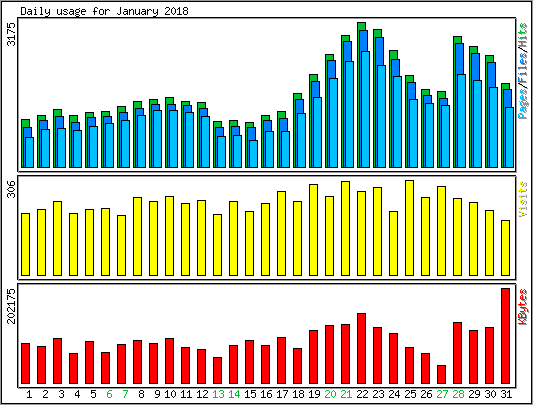Click the green Hits bar for day 22
The image size is (533, 405).
(361, 95)
